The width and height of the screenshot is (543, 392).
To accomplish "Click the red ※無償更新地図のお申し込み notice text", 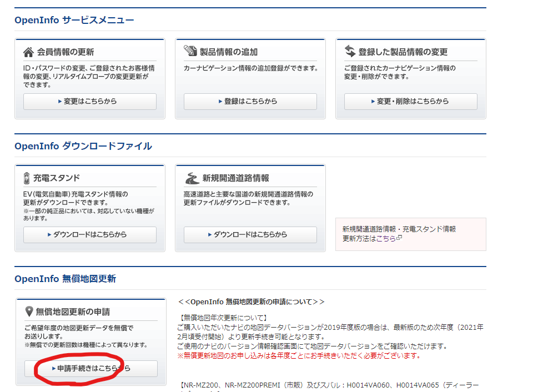I will pos(299,356).
